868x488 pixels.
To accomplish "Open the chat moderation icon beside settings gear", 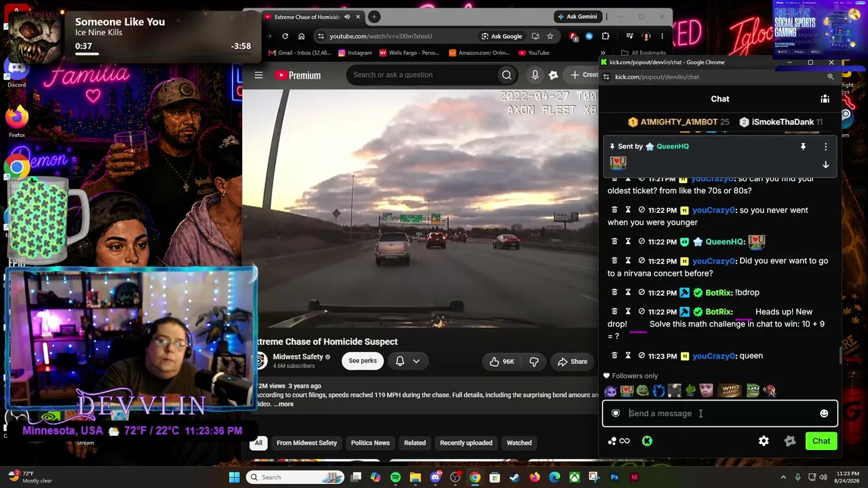I will click(790, 441).
